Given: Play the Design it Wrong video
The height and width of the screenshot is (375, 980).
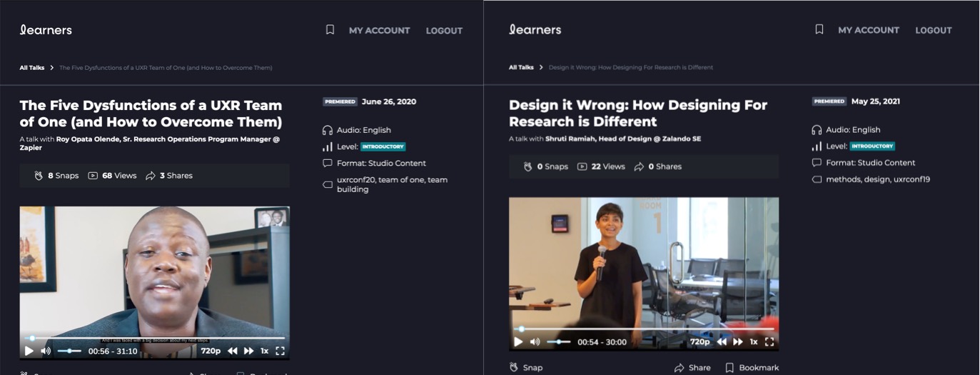Looking at the screenshot, I should pyautogui.click(x=518, y=342).
